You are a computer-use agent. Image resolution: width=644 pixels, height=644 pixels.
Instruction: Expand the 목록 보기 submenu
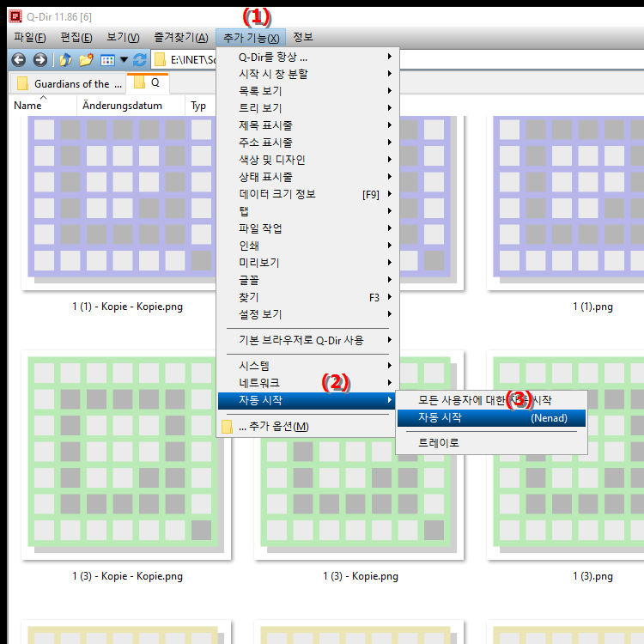tap(307, 91)
